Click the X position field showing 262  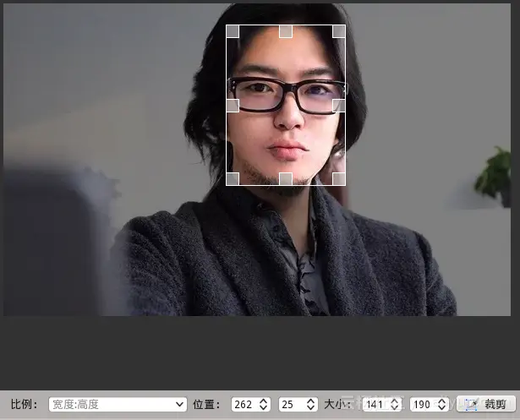244,405
